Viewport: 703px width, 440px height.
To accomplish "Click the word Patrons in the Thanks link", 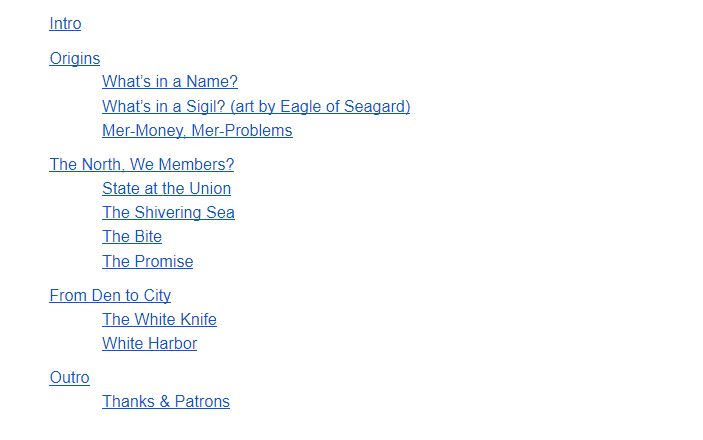I will click(x=202, y=401).
